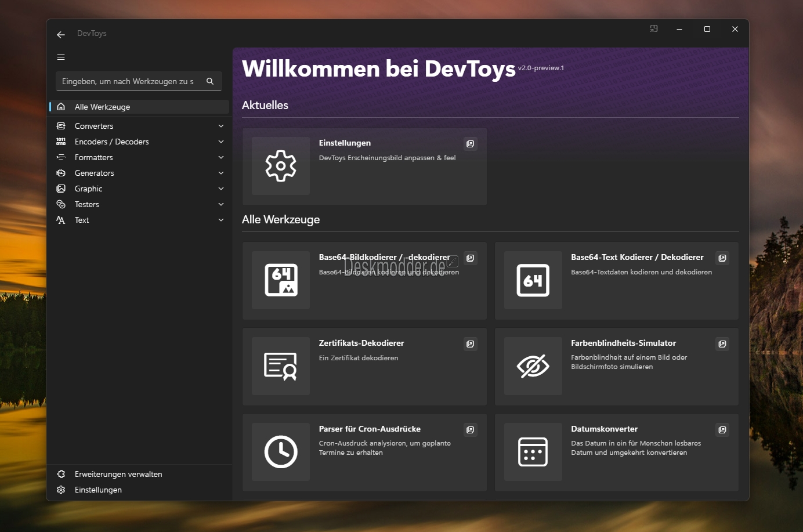This screenshot has height=532, width=803.
Task: Click the Formatters sidebar icon
Action: pos(61,157)
